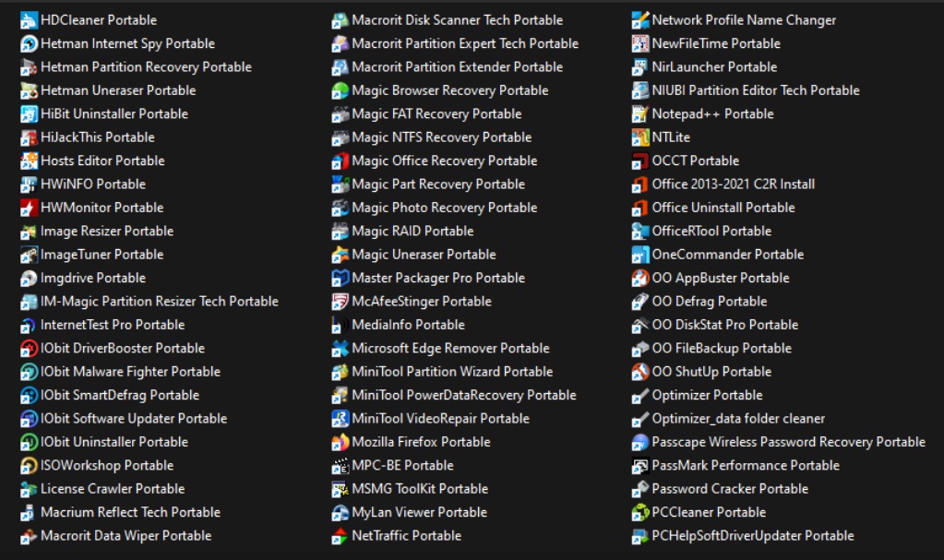Select the ISOWorkshop Portable icon

[29, 466]
